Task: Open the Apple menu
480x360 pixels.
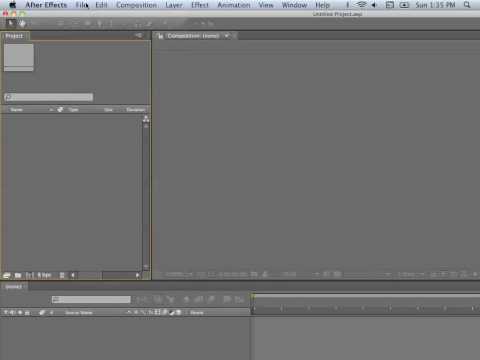Action: click(x=13, y=5)
